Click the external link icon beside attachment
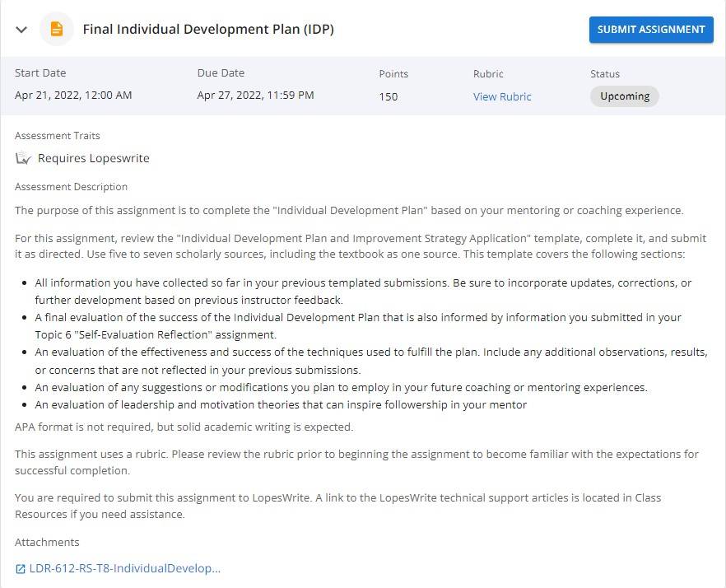Image resolution: width=726 pixels, height=588 pixels. [21, 569]
